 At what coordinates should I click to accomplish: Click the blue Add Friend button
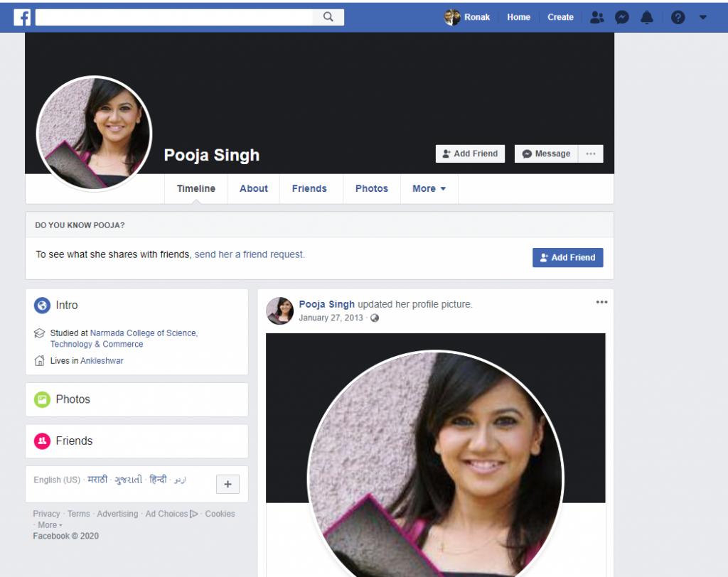567,257
